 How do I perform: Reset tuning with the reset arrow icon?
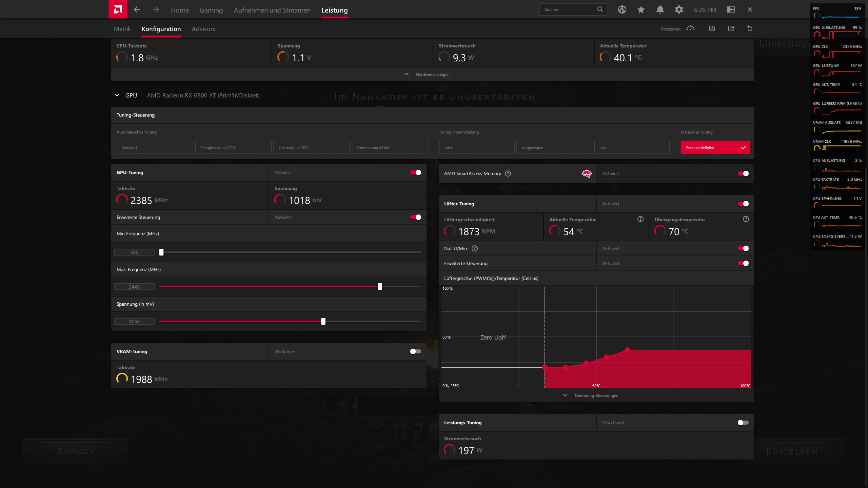(750, 28)
